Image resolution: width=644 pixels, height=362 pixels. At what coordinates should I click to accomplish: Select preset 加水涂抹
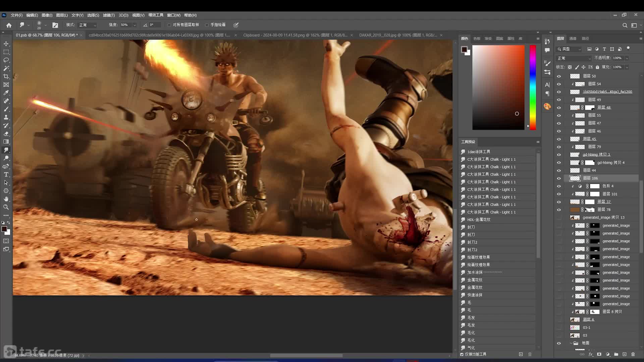497,273
